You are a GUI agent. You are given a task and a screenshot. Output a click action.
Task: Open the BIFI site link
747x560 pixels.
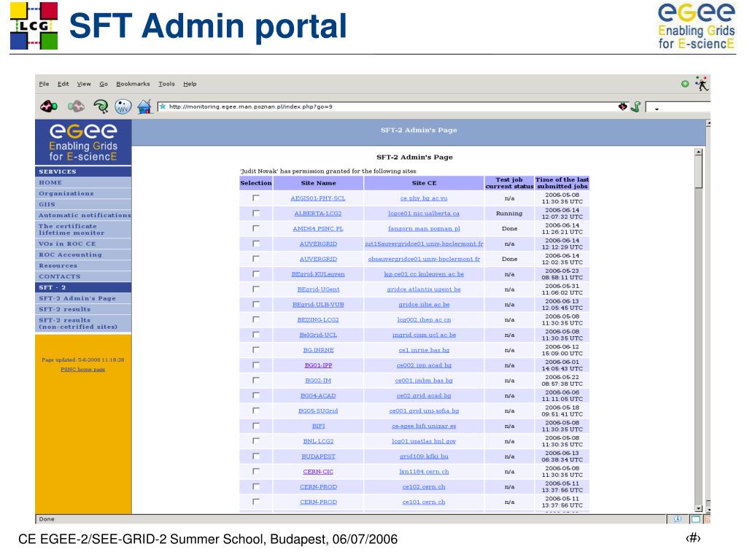318,426
